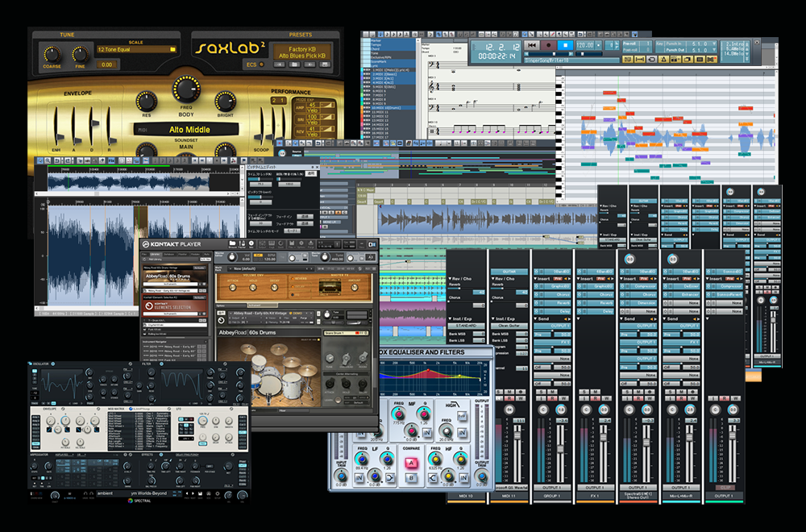This screenshot has height=532, width=806.
Task: Select the 10.MIDI 10 Drums track row
Action: [x=393, y=108]
